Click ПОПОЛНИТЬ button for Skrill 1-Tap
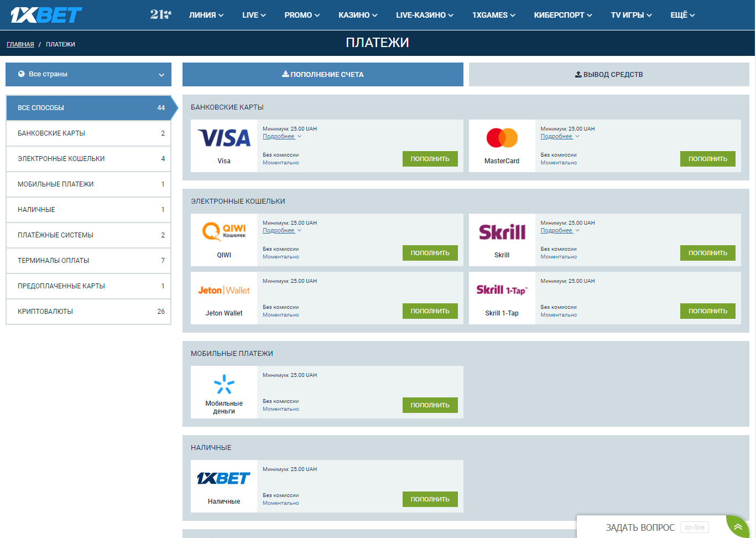 pos(708,311)
